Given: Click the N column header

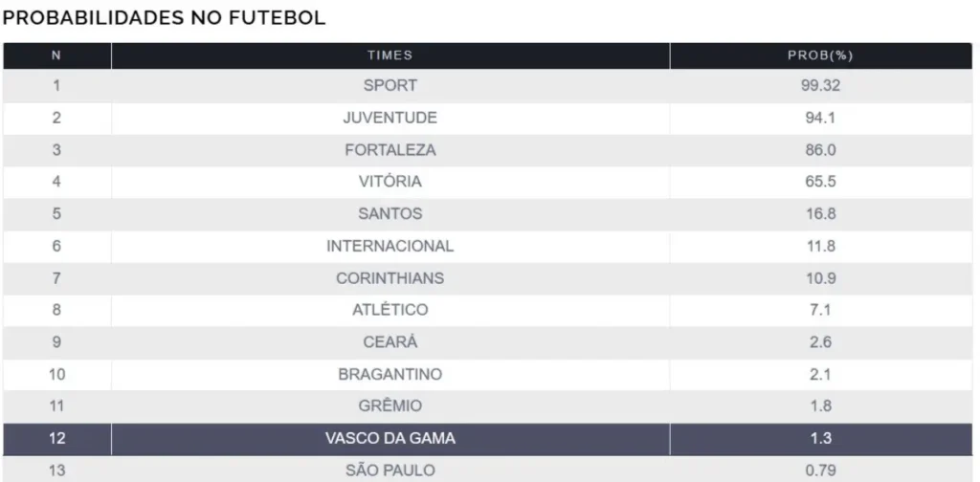Looking at the screenshot, I should click(56, 55).
